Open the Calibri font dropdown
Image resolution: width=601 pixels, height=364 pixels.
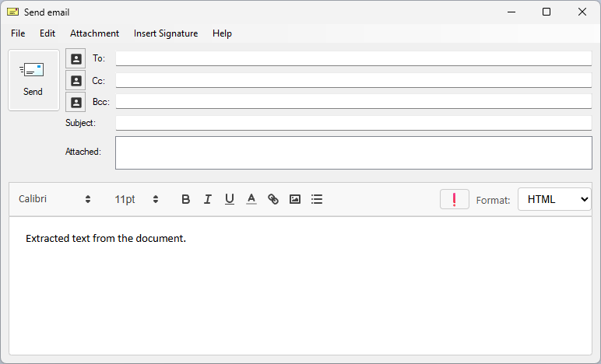point(55,199)
